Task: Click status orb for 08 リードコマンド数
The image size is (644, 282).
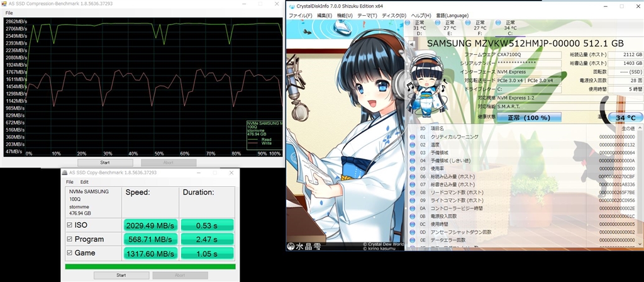Action: (x=413, y=193)
